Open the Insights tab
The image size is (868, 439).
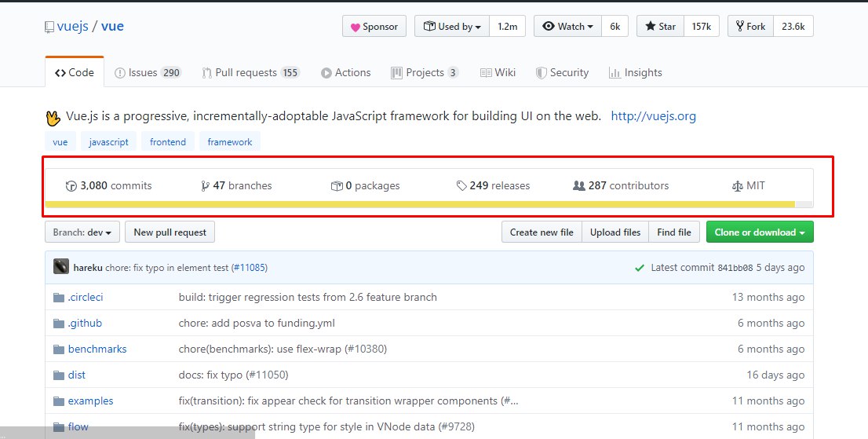(x=635, y=72)
